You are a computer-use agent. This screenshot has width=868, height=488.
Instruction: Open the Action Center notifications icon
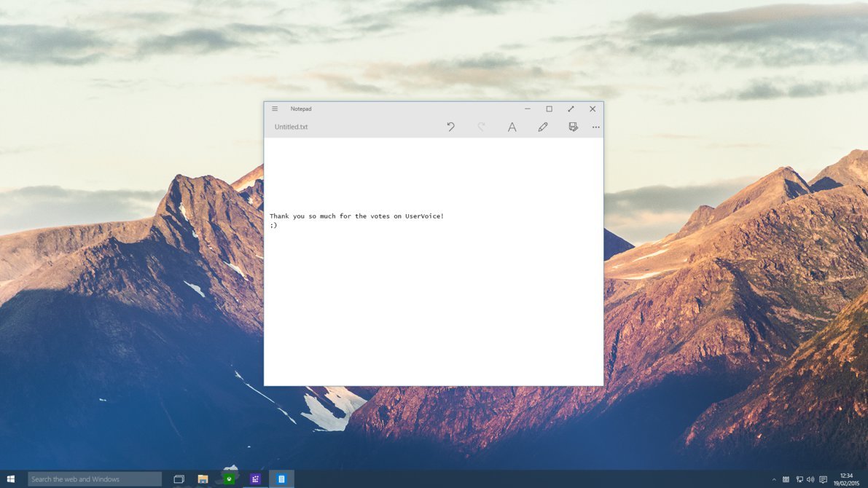[x=823, y=480]
